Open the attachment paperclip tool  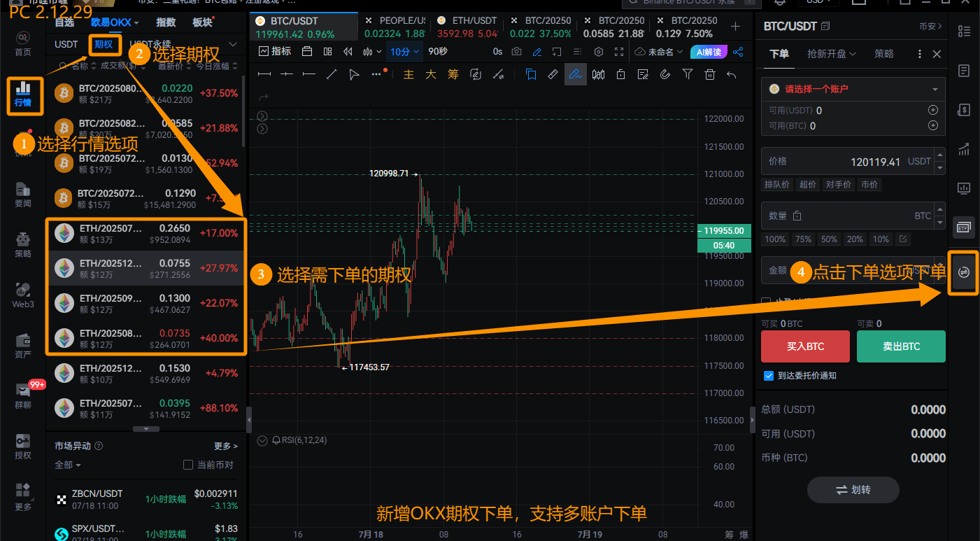[665, 73]
